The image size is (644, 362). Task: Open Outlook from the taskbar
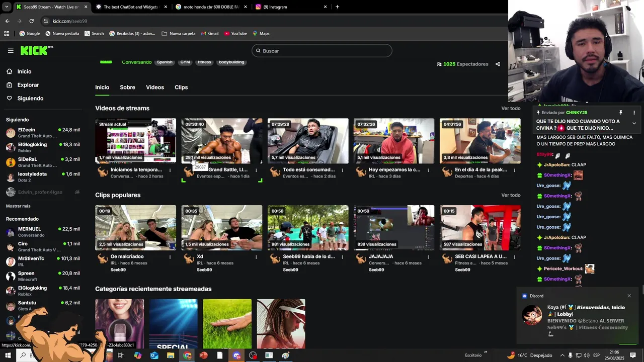[154, 355]
